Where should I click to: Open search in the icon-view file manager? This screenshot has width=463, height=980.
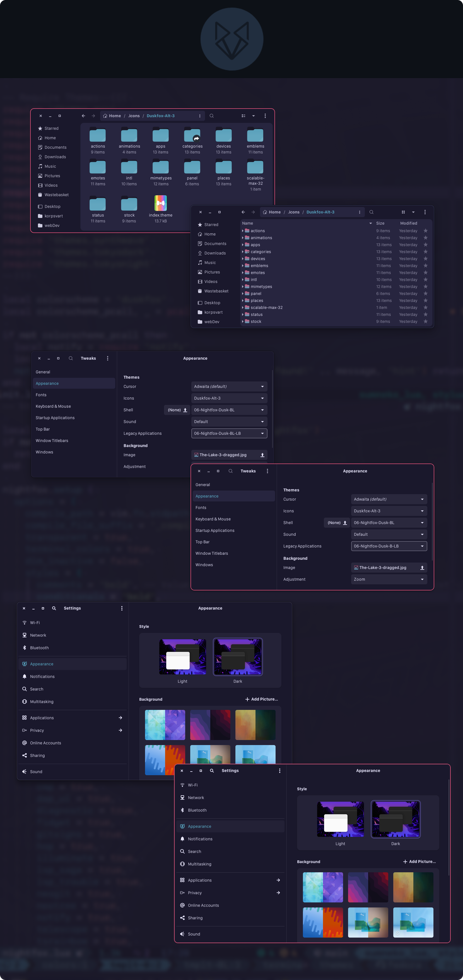pyautogui.click(x=212, y=116)
